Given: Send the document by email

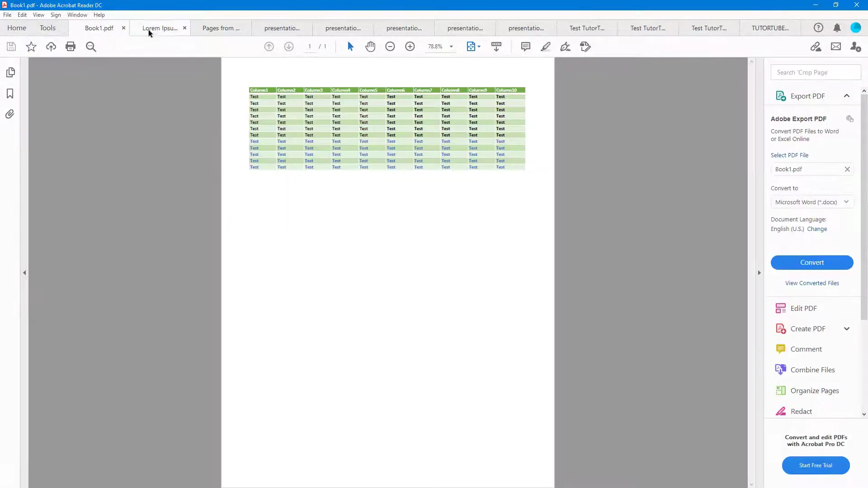Looking at the screenshot, I should tap(836, 47).
